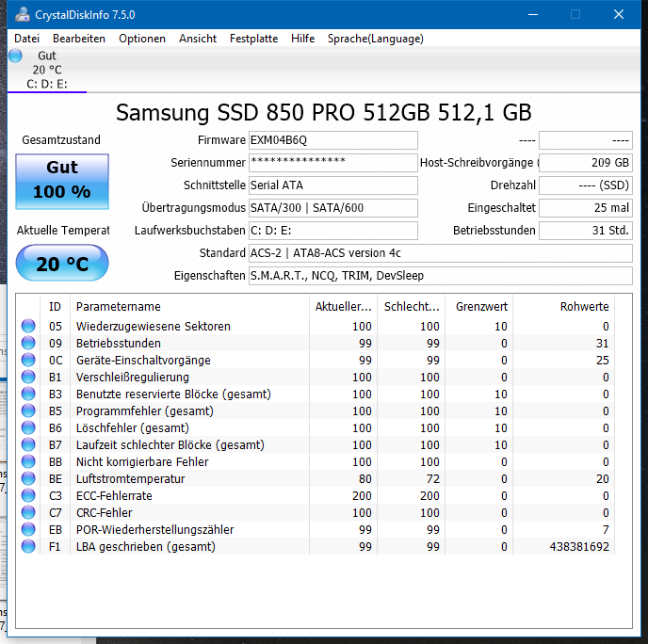Click the Rohwerte column header
This screenshot has width=648, height=644.
[x=563, y=307]
